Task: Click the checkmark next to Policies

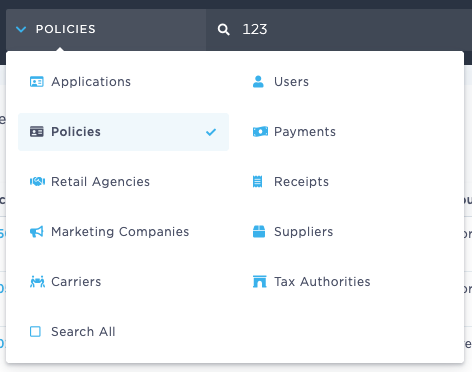Action: tap(211, 132)
